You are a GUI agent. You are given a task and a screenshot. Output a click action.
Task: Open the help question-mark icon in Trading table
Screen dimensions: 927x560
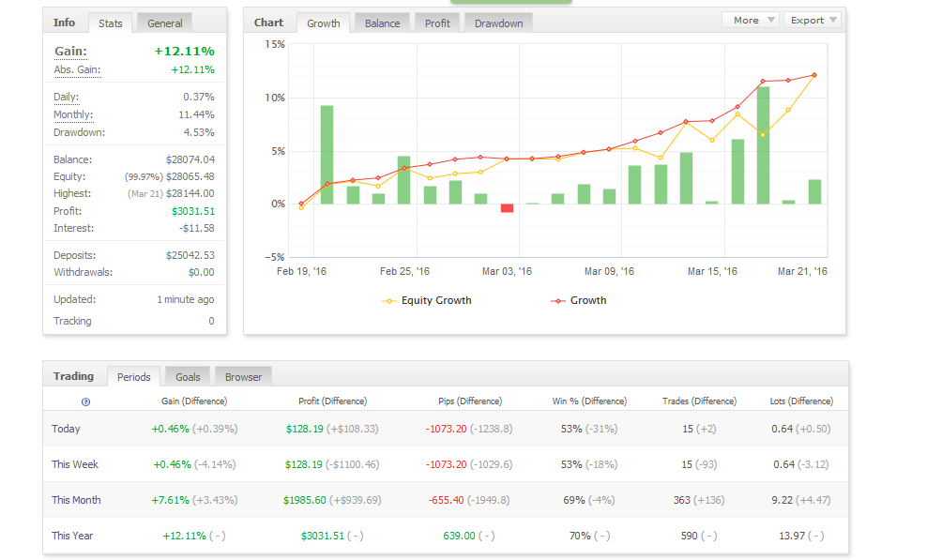[x=85, y=402]
